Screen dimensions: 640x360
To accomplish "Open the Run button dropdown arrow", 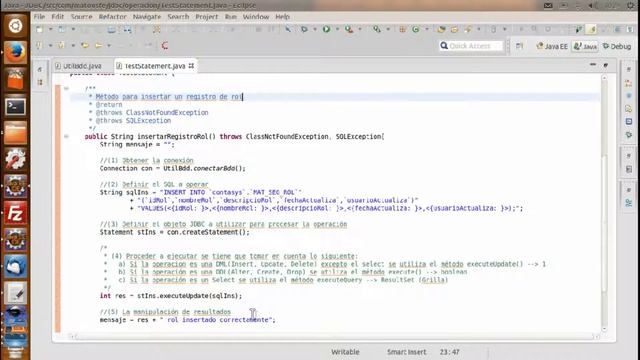I will pyautogui.click(x=337, y=29).
